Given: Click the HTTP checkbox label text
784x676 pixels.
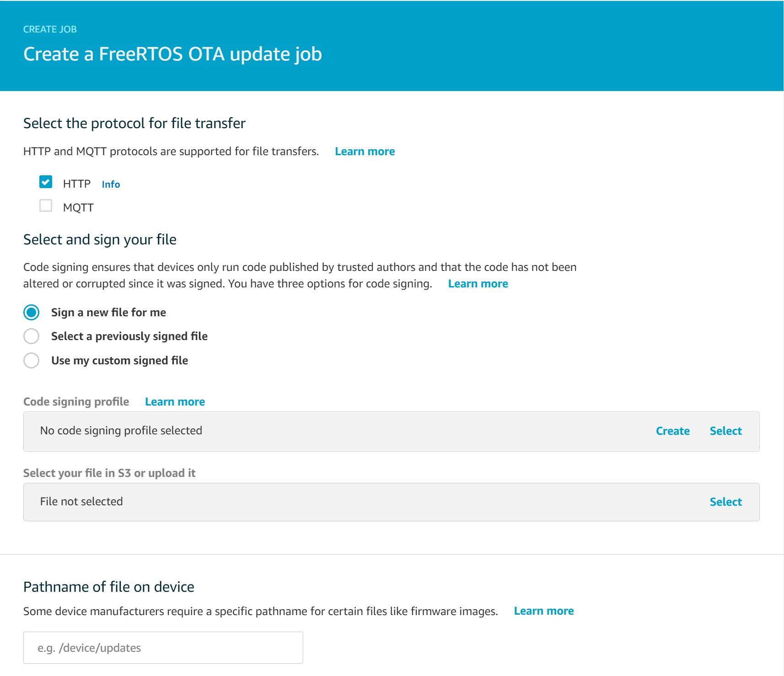Looking at the screenshot, I should click(x=77, y=184).
